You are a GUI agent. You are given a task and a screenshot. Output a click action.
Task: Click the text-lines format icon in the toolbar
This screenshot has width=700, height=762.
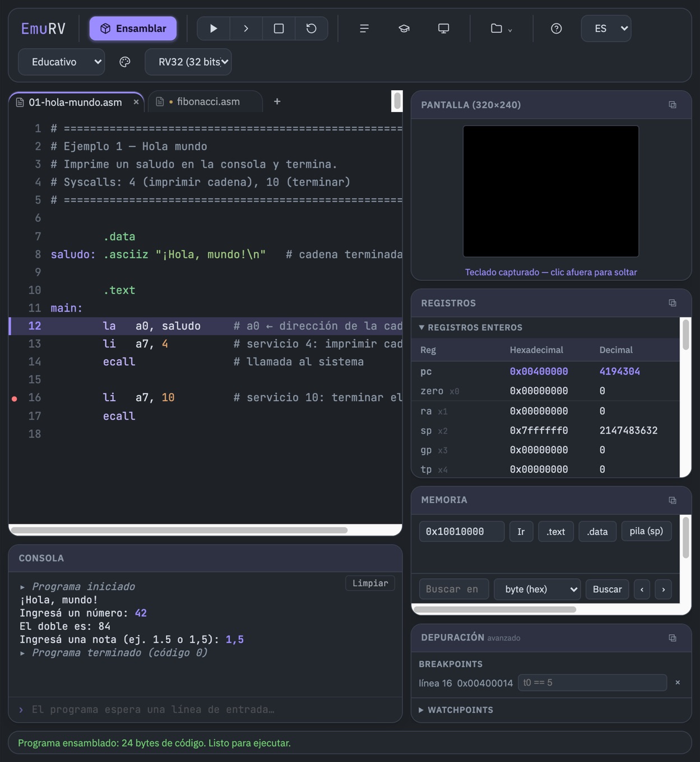pos(364,29)
